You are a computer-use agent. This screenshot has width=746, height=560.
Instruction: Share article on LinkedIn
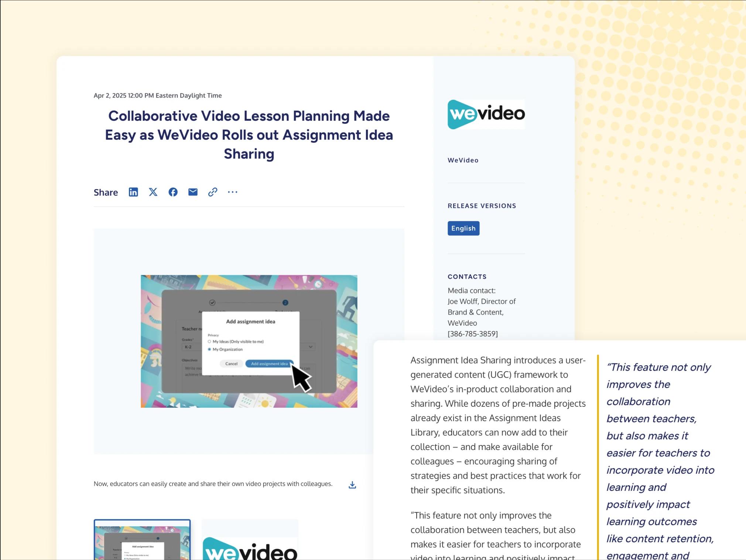tap(133, 192)
